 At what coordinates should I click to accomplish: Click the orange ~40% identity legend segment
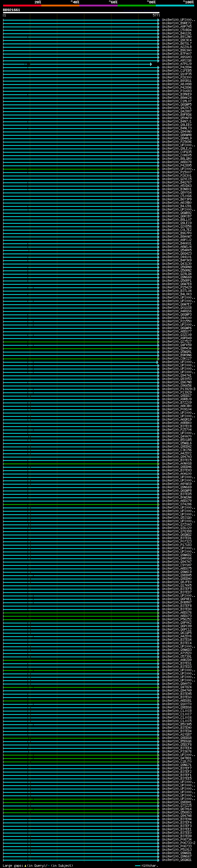[60, 6]
